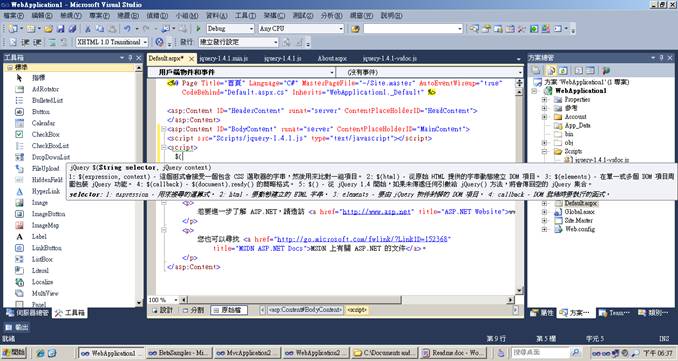Click the Save All icon
This screenshot has height=361, width=678.
point(72,29)
